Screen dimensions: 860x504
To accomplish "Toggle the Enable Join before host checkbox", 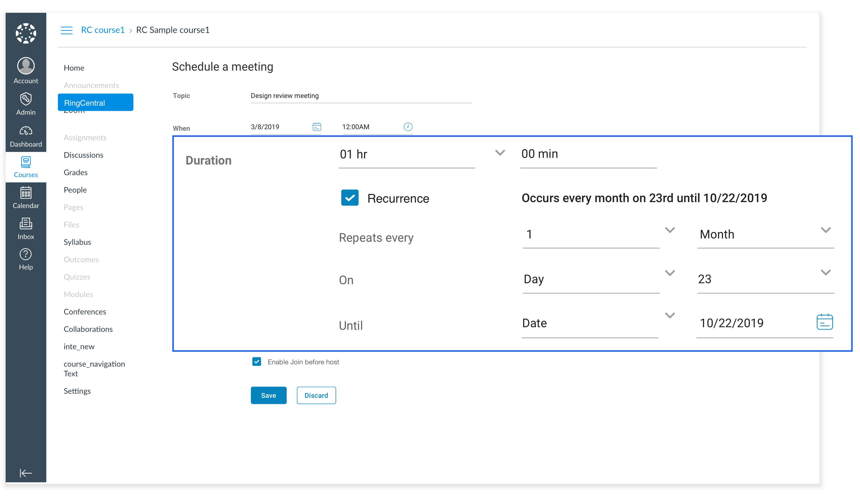I will [257, 362].
